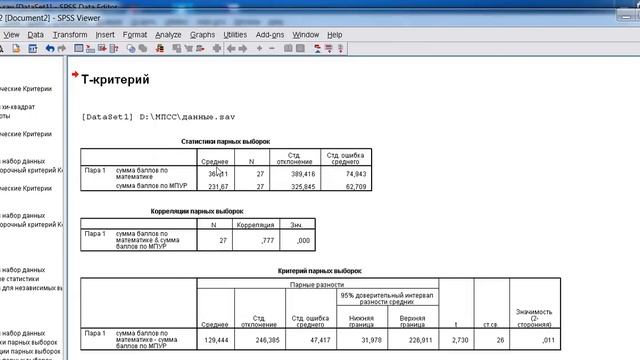Select the Критерий парных выборок table title
This screenshot has width=640, height=360.
320,271
